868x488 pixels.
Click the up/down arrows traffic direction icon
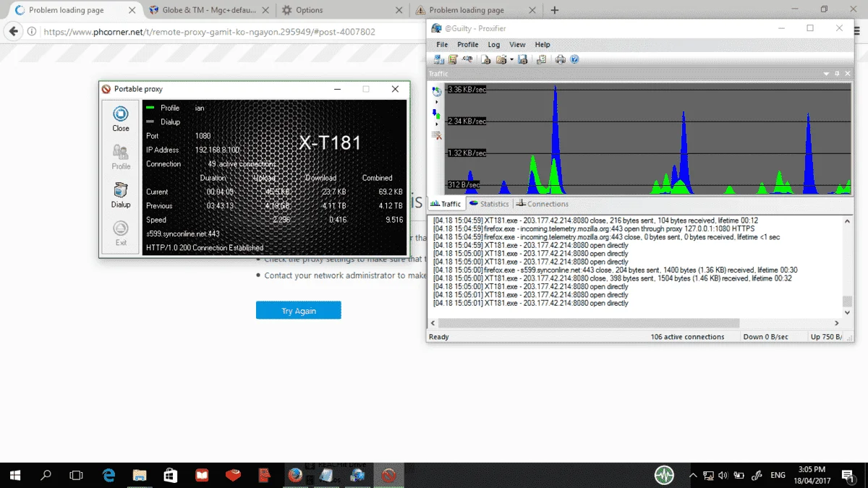(437, 114)
